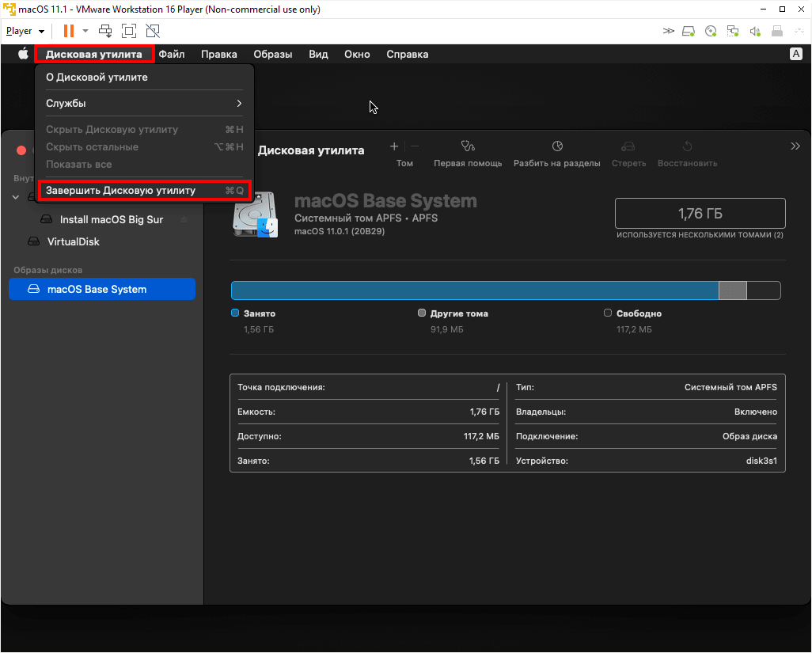Select macOS Base System disk image
Screen dimensions: 812x653
(97, 290)
